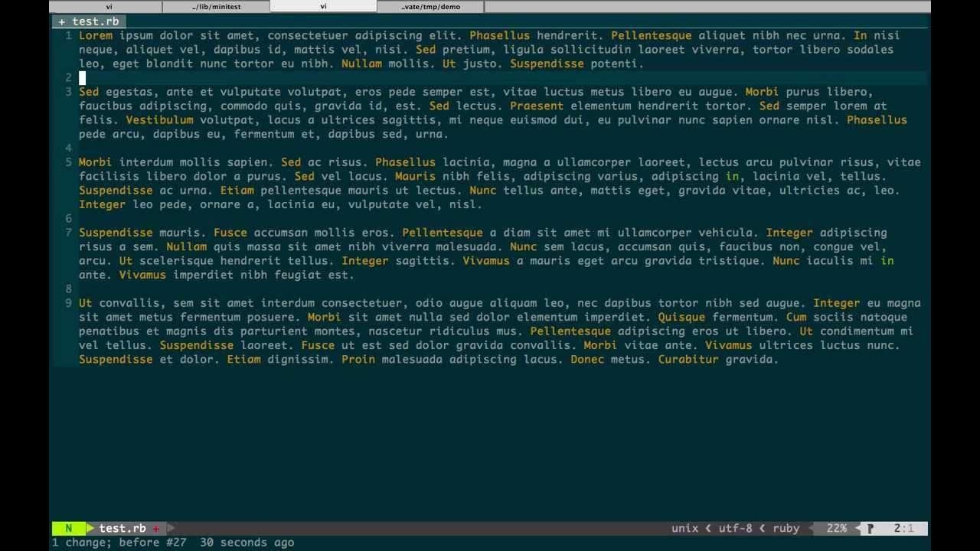This screenshot has height=551, width=980.
Task: Select the highlighted active vi terminal tab
Action: tap(323, 6)
